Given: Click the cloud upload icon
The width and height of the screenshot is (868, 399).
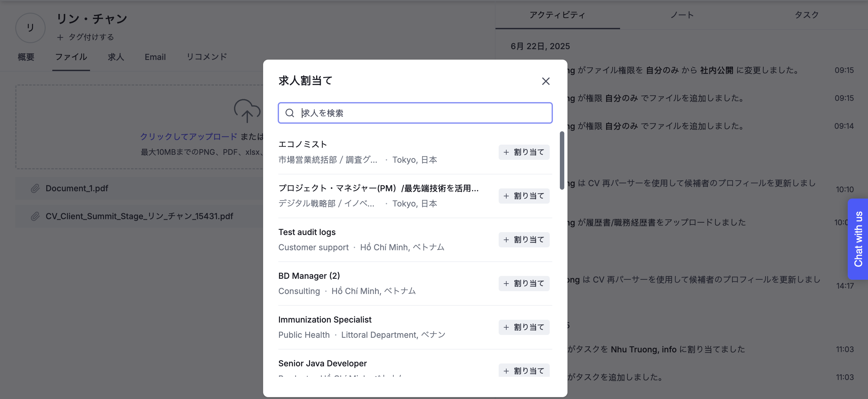Looking at the screenshot, I should coord(247,110).
